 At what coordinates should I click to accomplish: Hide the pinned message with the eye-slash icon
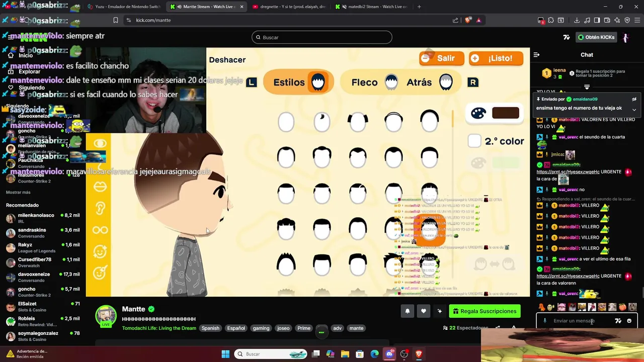click(x=634, y=99)
